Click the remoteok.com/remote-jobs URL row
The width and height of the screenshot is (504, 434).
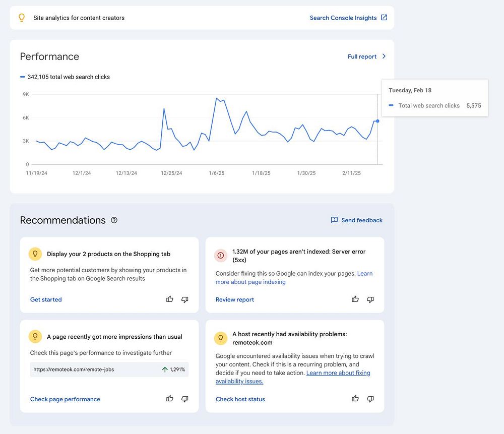(x=109, y=369)
